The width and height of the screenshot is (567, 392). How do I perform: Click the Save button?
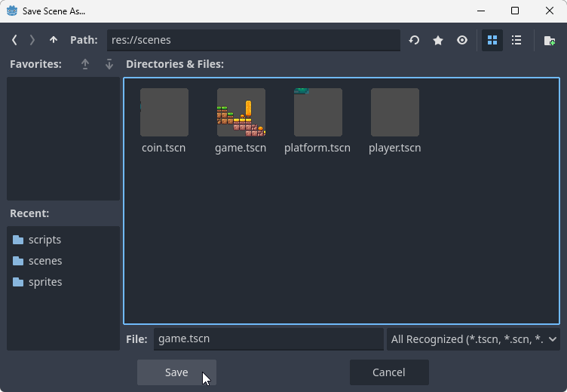(x=176, y=372)
